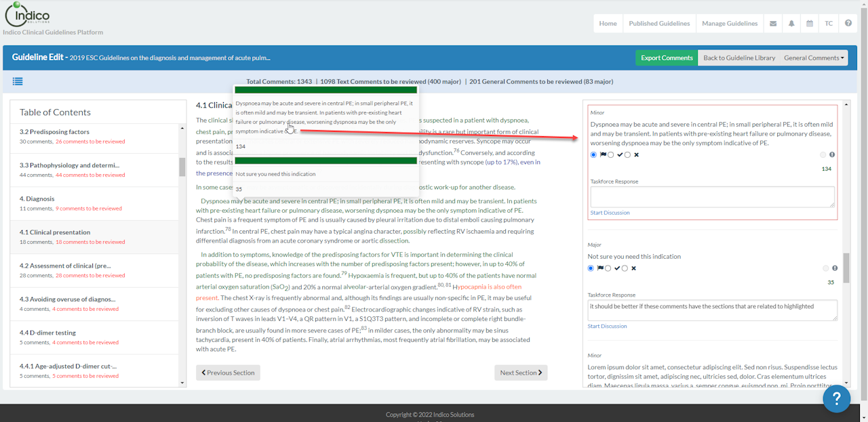868x422 pixels.
Task: Click the 'Table of Contents' heading
Action: 55,112
